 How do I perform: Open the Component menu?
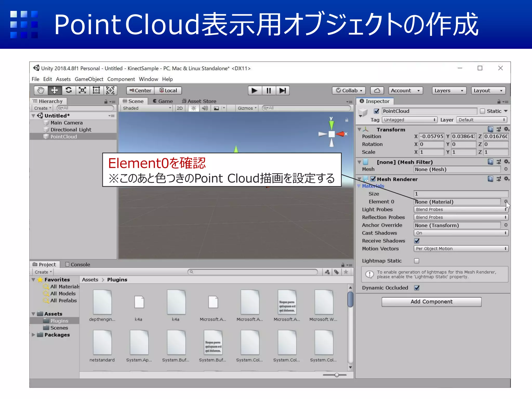pyautogui.click(x=121, y=79)
